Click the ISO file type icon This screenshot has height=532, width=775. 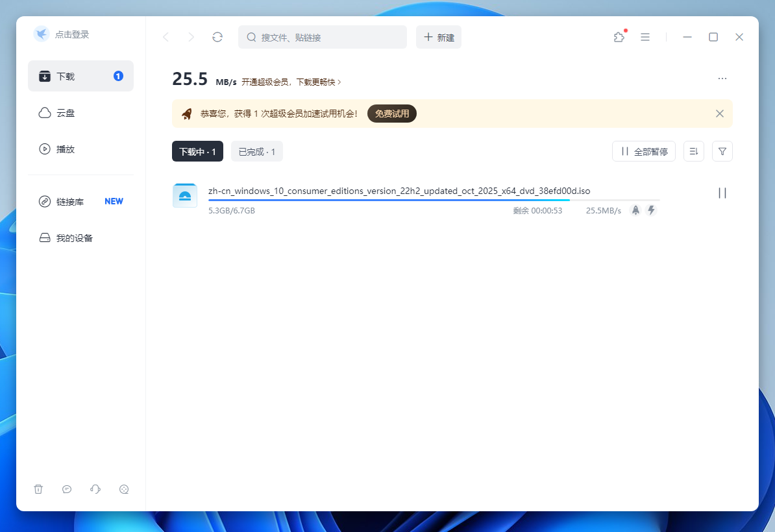pos(185,196)
